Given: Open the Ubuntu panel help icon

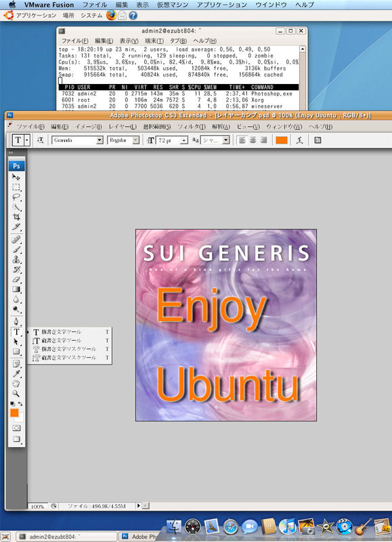Looking at the screenshot, I should click(x=133, y=16).
